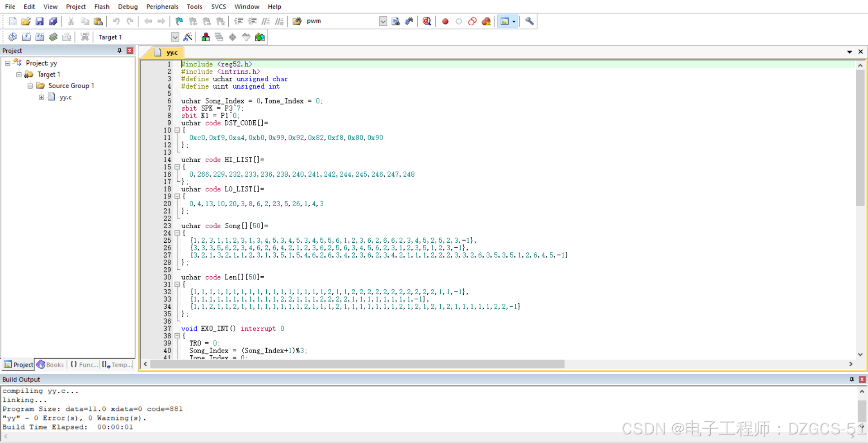Save all files icon

(53, 21)
